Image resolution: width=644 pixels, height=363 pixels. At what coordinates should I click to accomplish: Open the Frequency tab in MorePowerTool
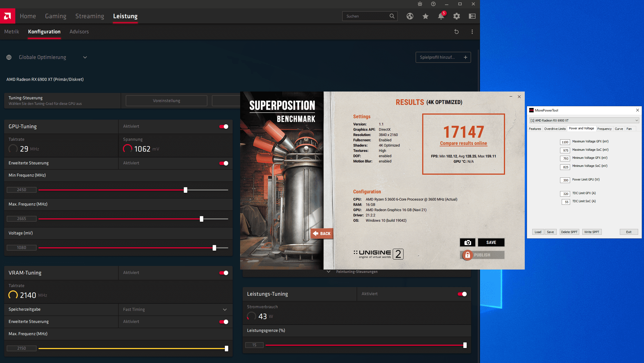coord(604,129)
